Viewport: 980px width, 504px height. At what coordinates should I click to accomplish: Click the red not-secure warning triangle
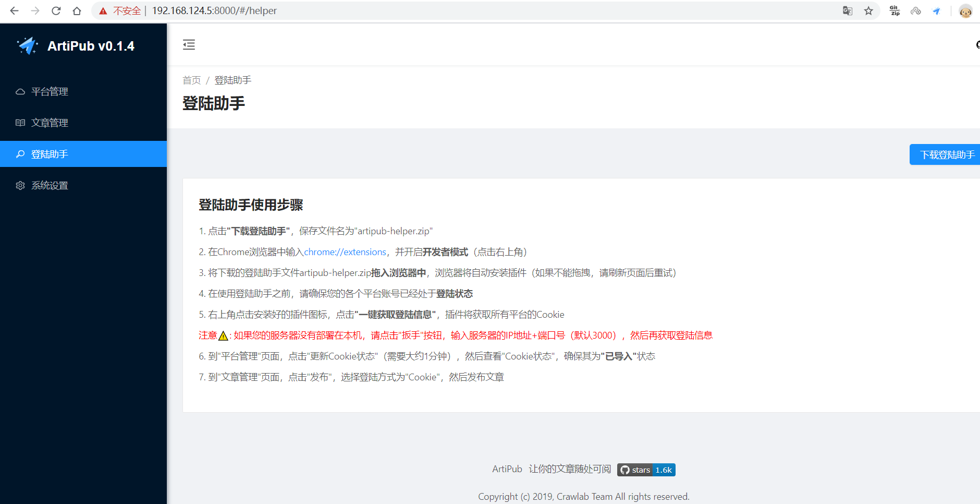103,11
